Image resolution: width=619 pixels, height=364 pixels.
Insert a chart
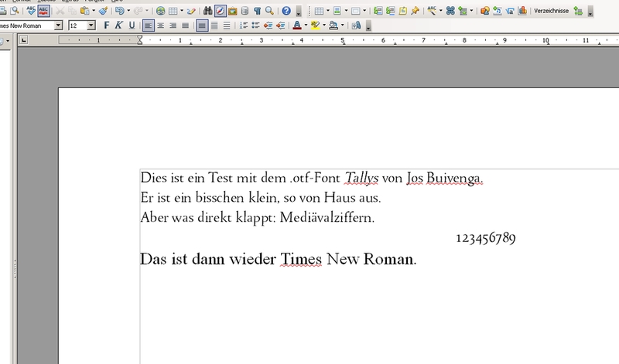522,11
